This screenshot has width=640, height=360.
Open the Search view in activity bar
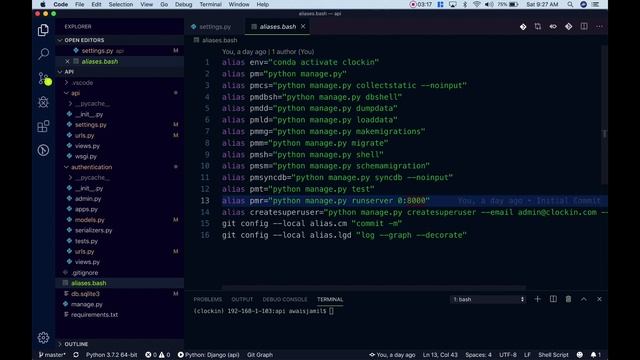pos(43,54)
